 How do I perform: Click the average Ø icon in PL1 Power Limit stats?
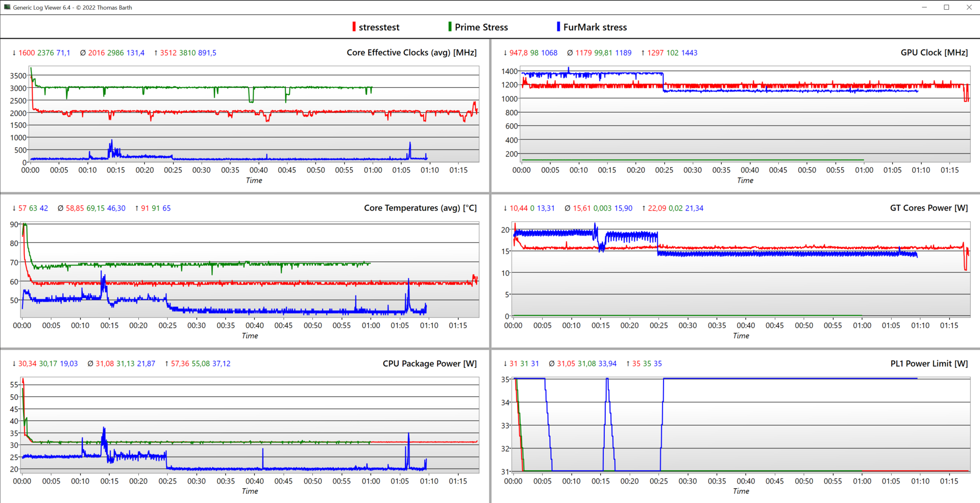[551, 364]
